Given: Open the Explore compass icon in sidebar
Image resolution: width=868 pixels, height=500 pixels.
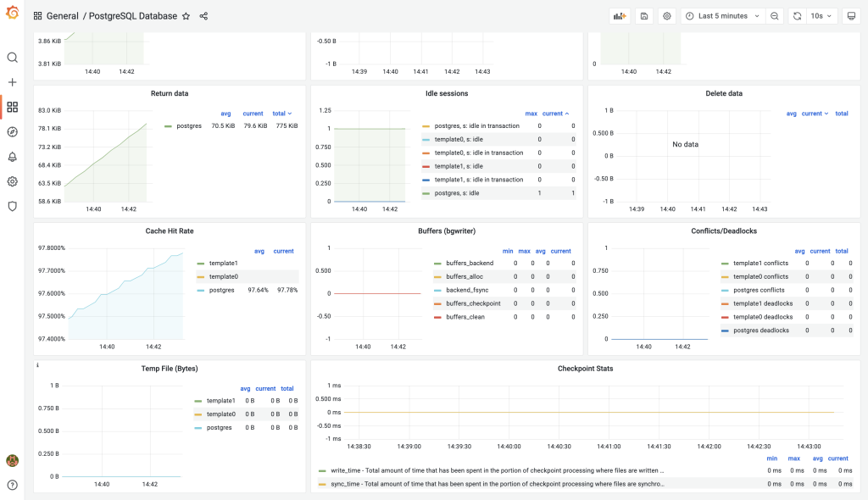Looking at the screenshot, I should 12,131.
